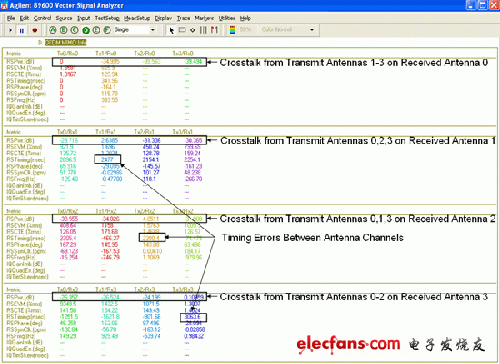Image resolution: width=500 pixels, height=364 pixels.
Task: Open the MeasSetup menu
Action: pos(137,18)
